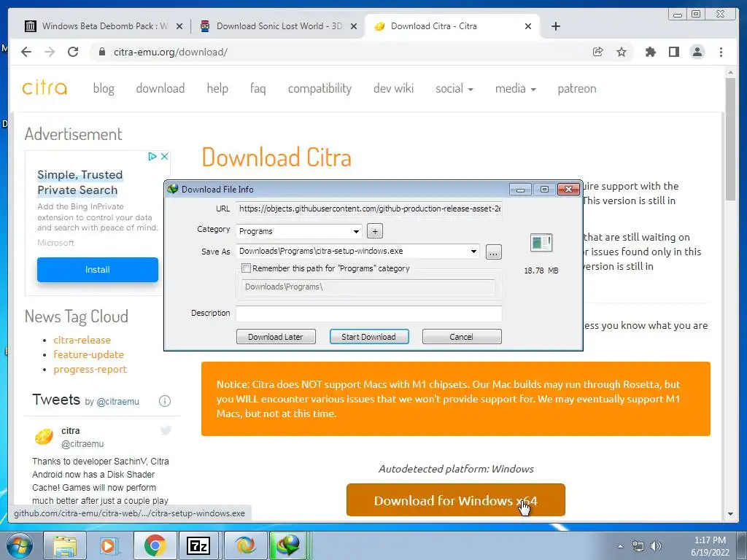Bookmark this page with the star icon

[622, 52]
